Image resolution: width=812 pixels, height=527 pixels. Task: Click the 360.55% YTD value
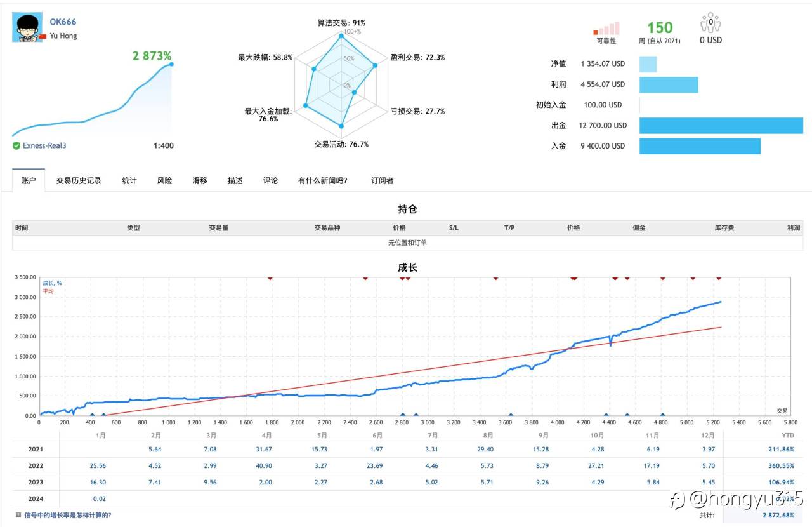coord(780,466)
